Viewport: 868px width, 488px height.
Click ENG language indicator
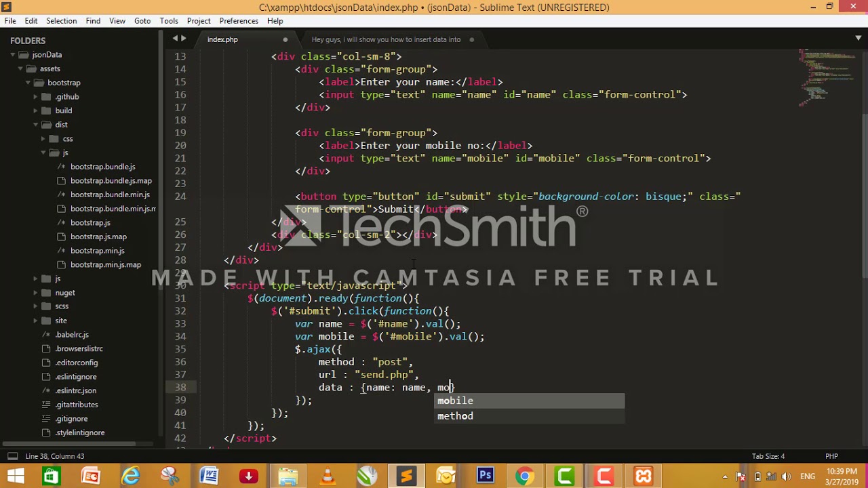click(808, 476)
